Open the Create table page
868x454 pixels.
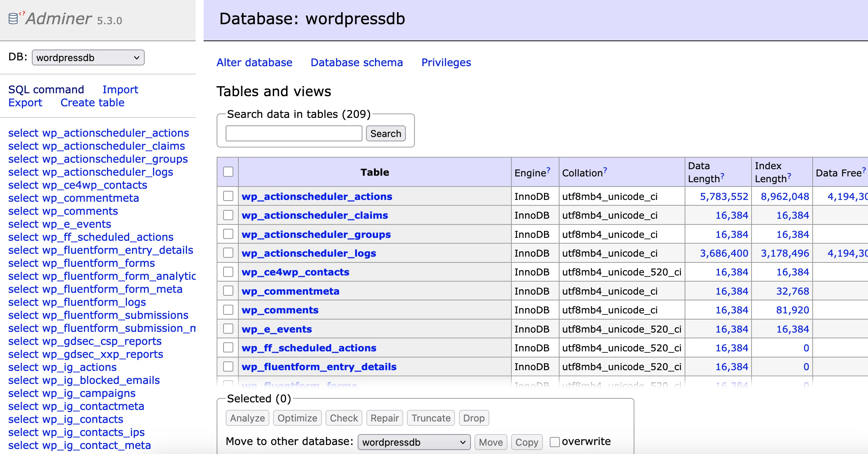click(93, 103)
